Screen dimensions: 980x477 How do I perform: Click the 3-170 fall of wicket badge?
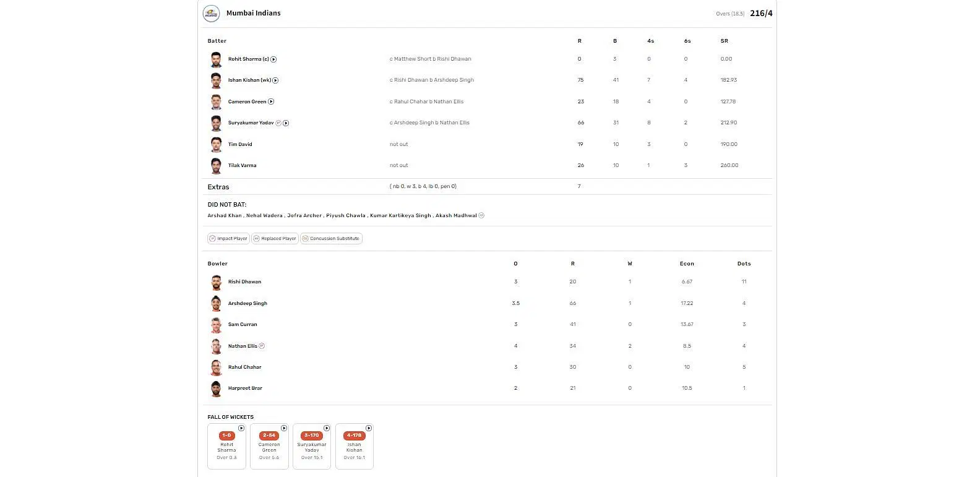pyautogui.click(x=312, y=436)
